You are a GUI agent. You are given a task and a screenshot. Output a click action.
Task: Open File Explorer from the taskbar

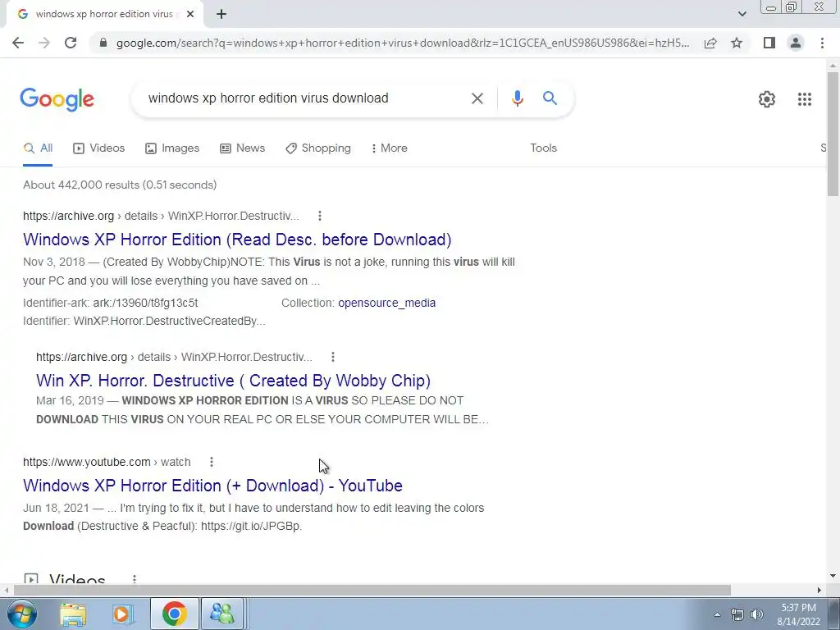tap(73, 614)
